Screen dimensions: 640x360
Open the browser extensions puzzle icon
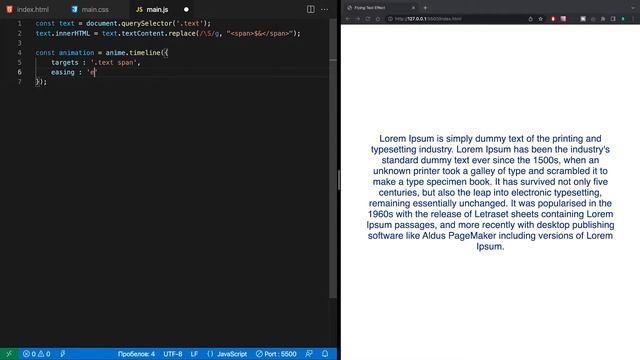pos(603,19)
